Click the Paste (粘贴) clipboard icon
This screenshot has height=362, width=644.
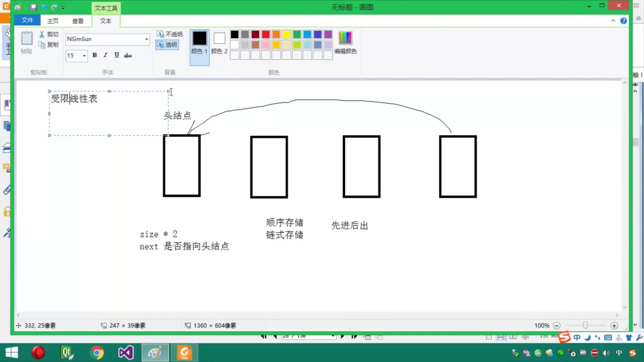(26, 39)
